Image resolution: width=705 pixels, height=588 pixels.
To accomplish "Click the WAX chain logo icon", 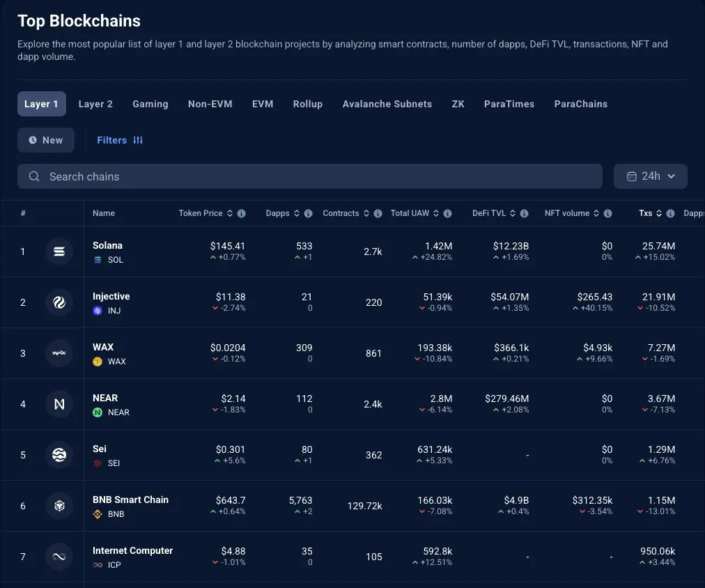I will click(59, 353).
